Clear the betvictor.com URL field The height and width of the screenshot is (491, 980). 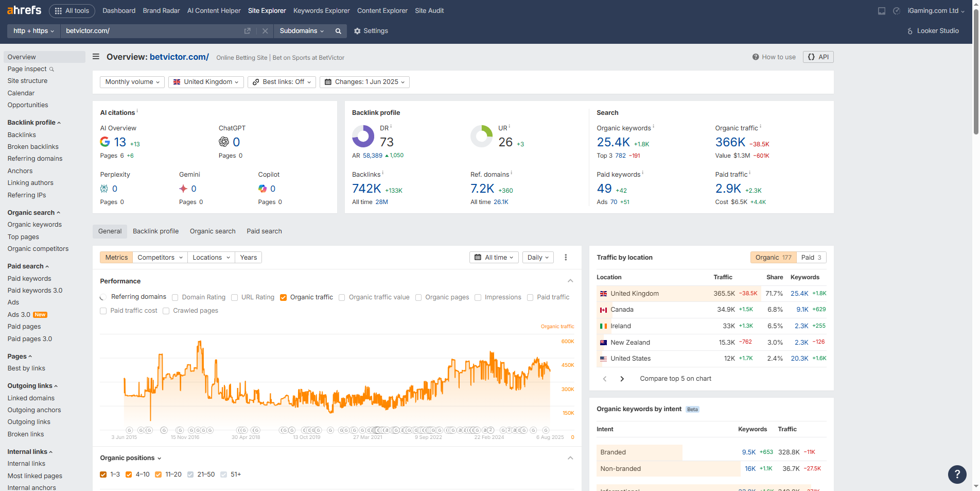265,31
